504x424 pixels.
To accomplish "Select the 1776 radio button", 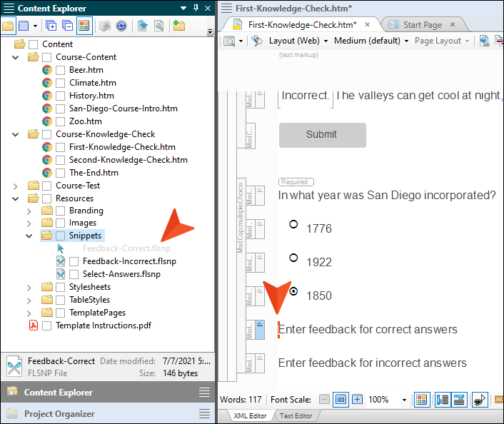I will 293,224.
